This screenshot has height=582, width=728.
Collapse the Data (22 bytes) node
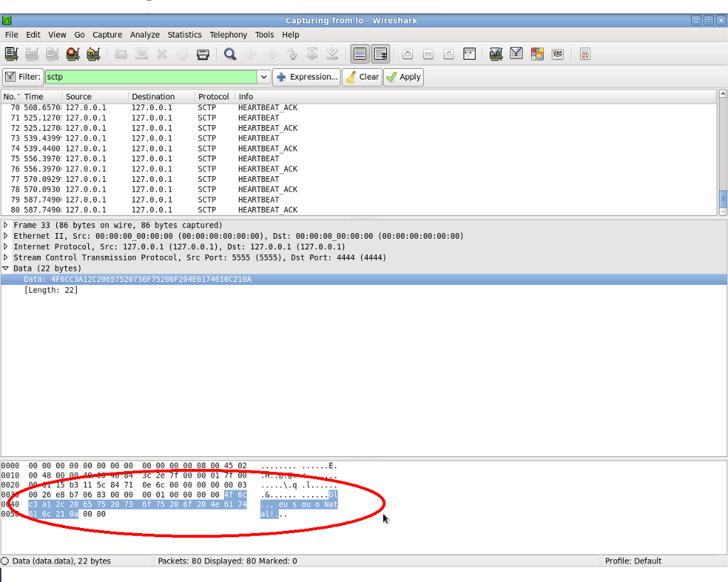pos(6,268)
